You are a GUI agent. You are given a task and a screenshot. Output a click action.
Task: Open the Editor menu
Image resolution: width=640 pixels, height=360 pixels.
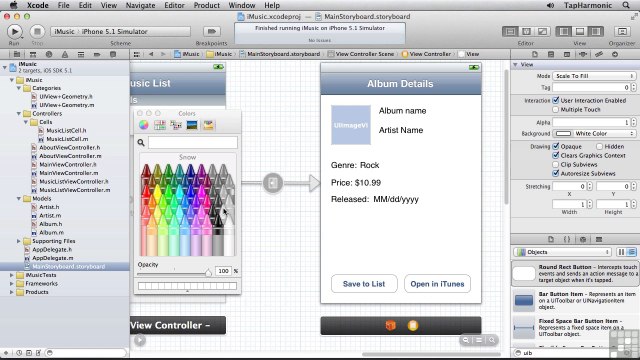(x=174, y=5)
